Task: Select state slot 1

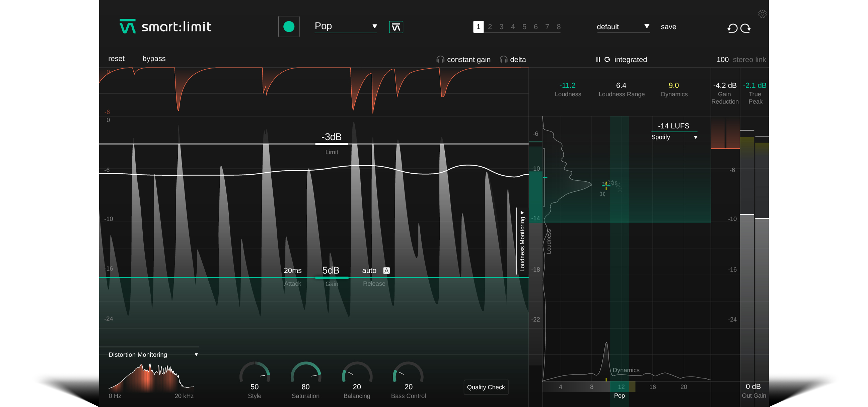Action: coord(478,27)
